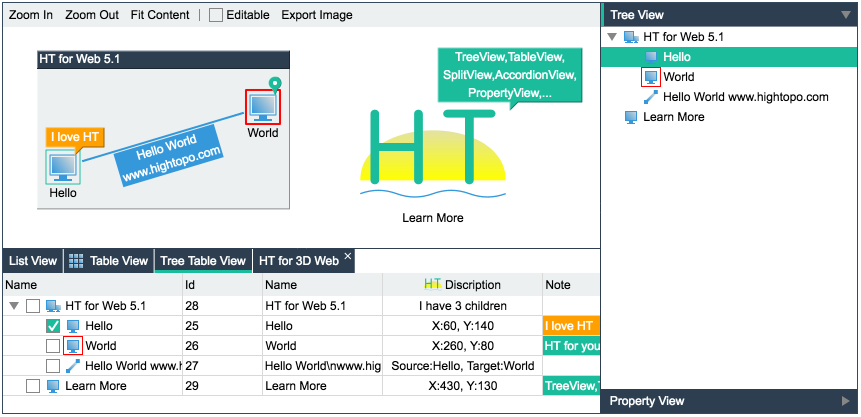Viewport: 861px width, 417px height.
Task: Click the I have 3 children cell
Action: tap(462, 306)
